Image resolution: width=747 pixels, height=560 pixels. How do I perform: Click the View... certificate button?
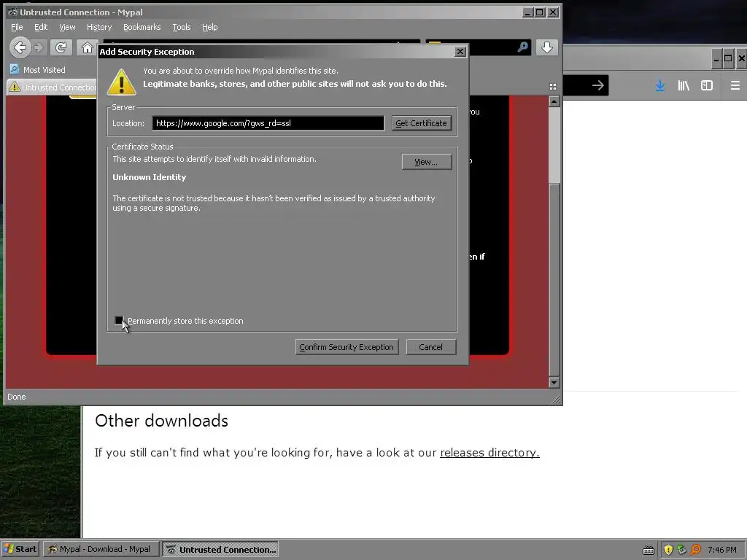426,162
